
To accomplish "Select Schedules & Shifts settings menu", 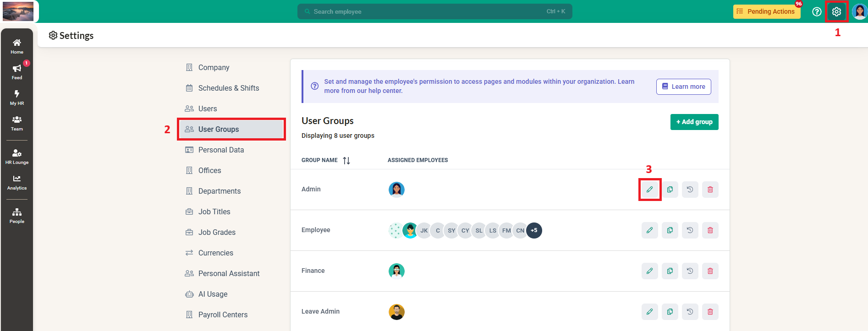I will [x=228, y=88].
